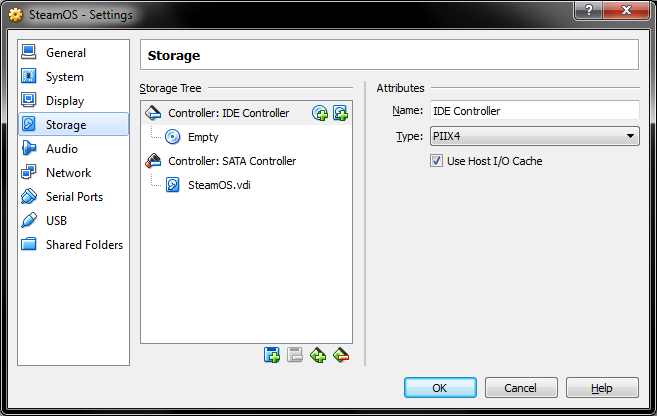Switch to the Network settings page

tap(68, 173)
